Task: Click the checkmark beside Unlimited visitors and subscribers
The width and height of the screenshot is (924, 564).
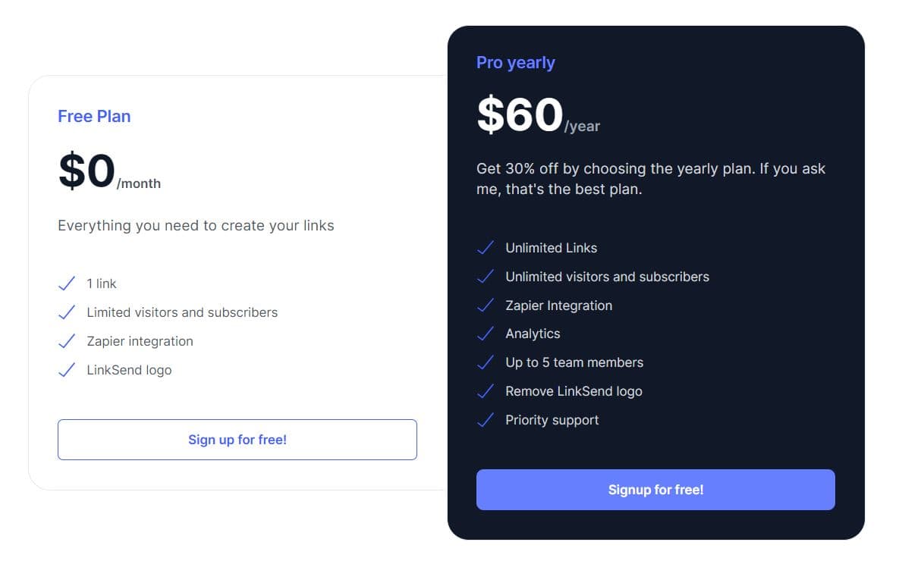Action: [x=486, y=277]
